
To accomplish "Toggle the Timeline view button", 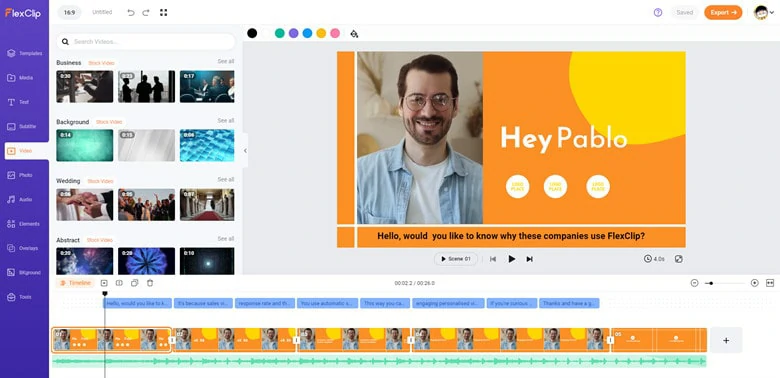I will (76, 283).
